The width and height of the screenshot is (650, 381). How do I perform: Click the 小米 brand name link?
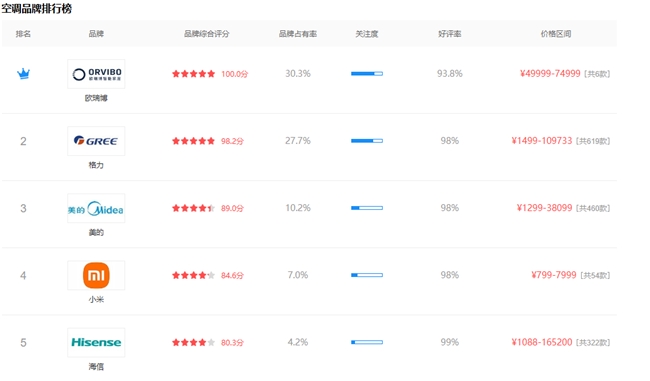96,299
